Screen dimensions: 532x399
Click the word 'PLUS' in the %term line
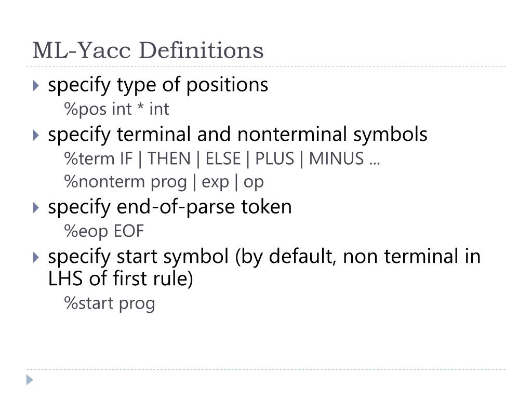point(274,159)
